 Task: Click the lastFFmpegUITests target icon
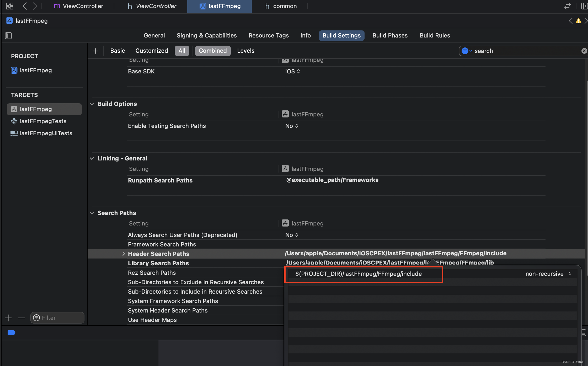pyautogui.click(x=13, y=133)
